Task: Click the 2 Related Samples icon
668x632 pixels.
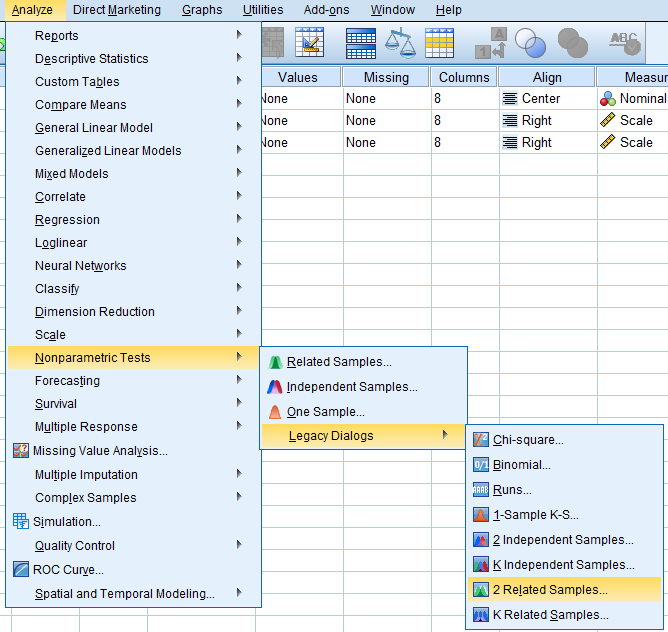Action: [x=481, y=590]
